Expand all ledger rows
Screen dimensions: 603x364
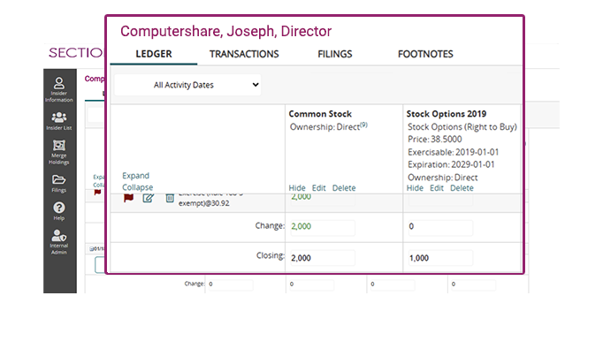click(x=136, y=176)
